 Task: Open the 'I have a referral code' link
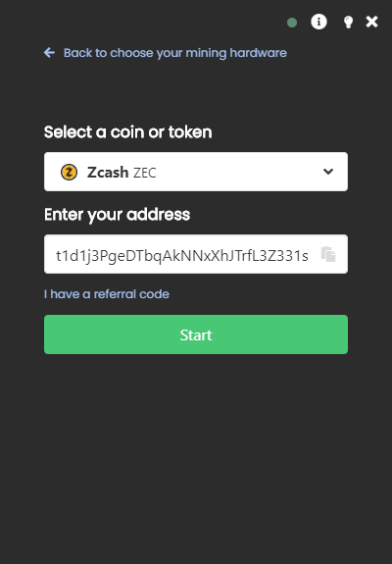107,294
